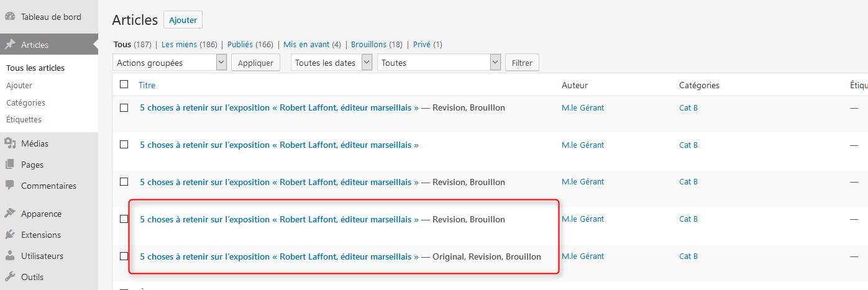Screen dimensions: 868x290
Task: Filter by Brouillons (18)
Action: 377,45
